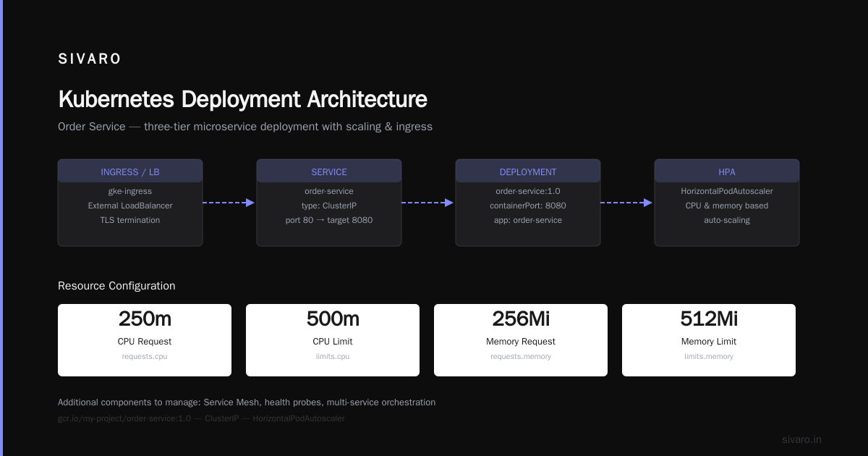
Task: Select the HPA box header
Action: (x=727, y=172)
